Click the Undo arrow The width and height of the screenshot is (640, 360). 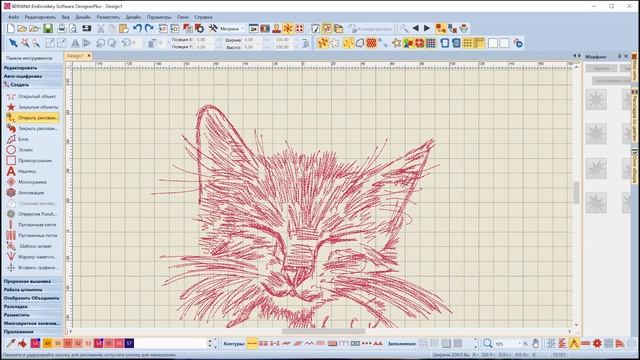pyautogui.click(x=138, y=29)
